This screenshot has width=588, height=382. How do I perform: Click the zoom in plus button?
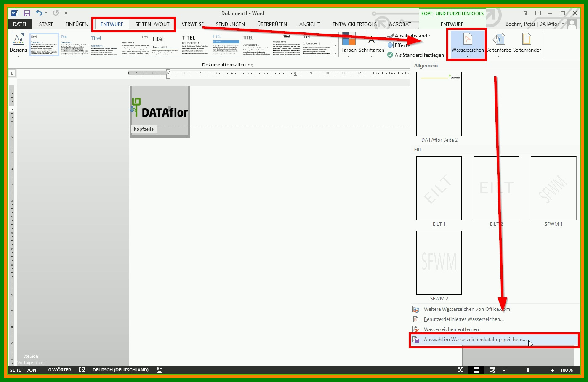[552, 370]
